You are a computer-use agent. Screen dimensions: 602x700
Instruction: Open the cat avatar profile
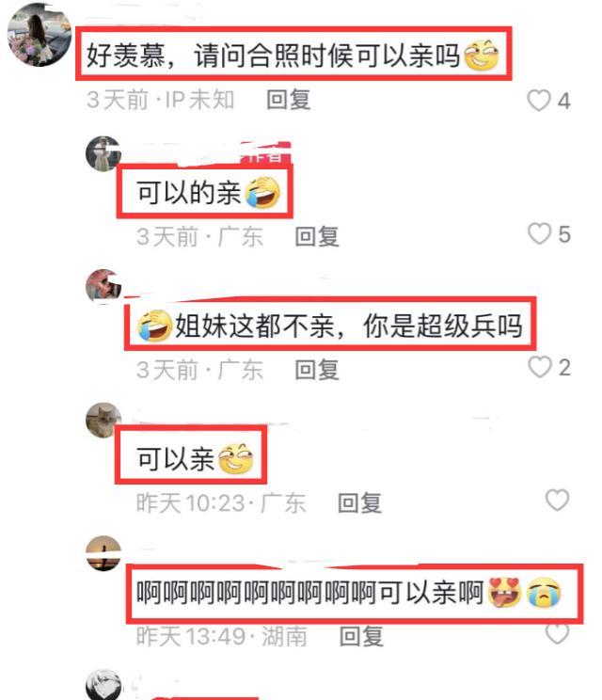(x=103, y=420)
